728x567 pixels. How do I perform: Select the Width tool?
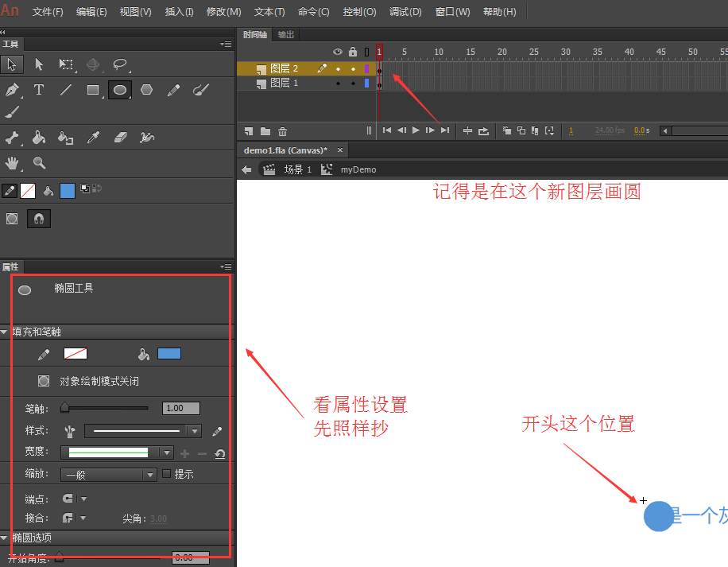147,138
